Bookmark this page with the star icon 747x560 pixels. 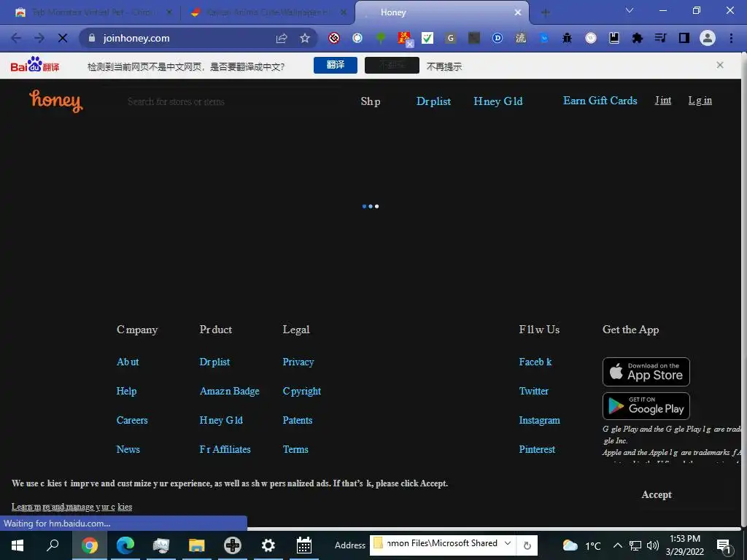tap(305, 38)
